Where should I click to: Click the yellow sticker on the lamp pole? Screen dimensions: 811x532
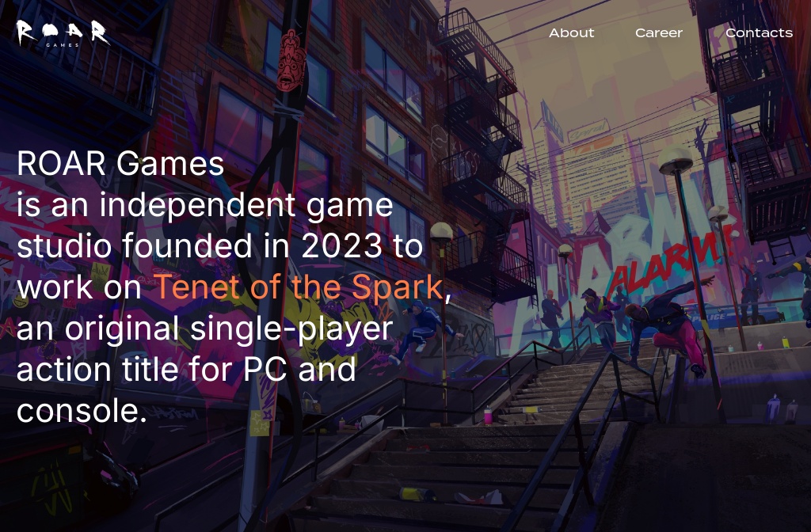(x=261, y=423)
